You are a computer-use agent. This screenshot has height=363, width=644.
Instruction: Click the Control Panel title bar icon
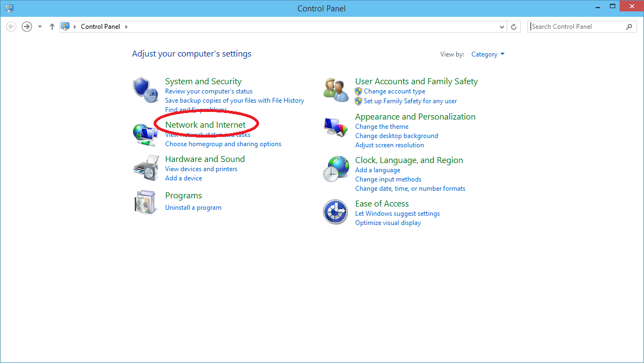click(9, 8)
